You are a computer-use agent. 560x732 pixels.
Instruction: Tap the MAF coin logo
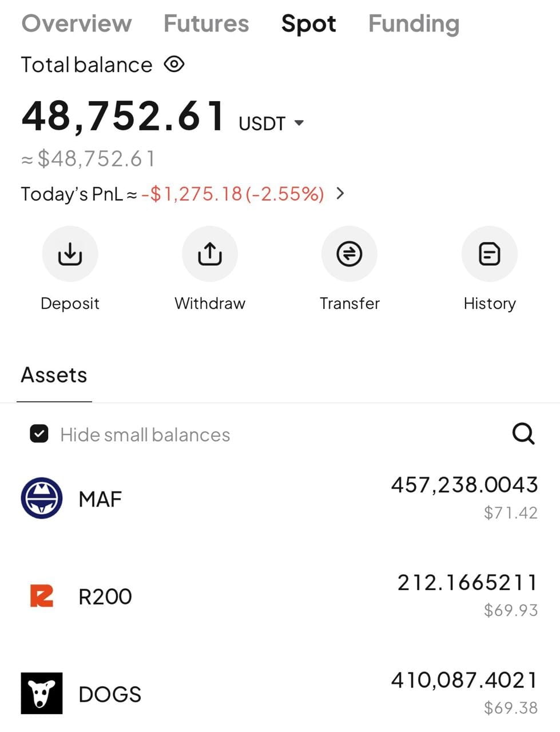[42, 498]
